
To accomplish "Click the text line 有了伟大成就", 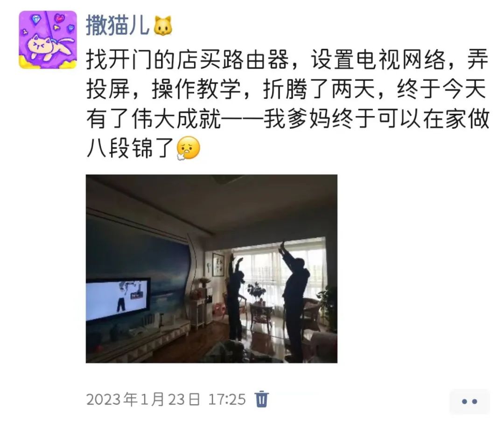I will point(287,118).
